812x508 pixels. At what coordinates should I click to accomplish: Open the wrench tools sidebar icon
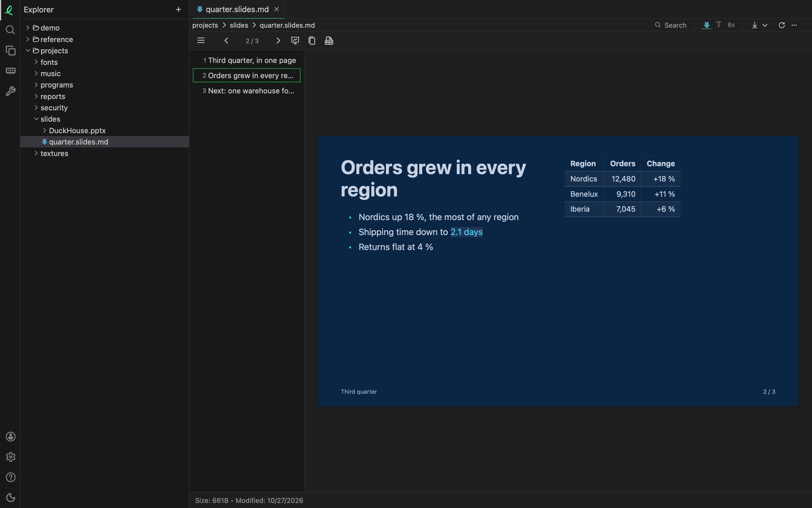coord(10,91)
